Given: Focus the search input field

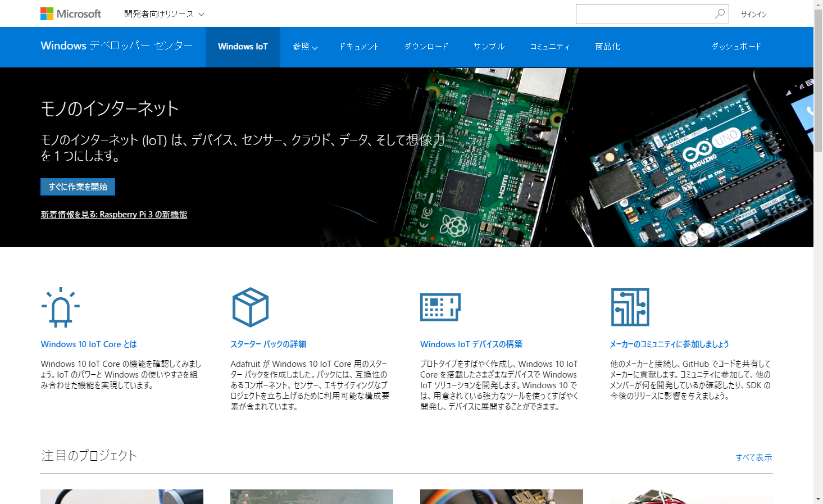Looking at the screenshot, I should 644,14.
